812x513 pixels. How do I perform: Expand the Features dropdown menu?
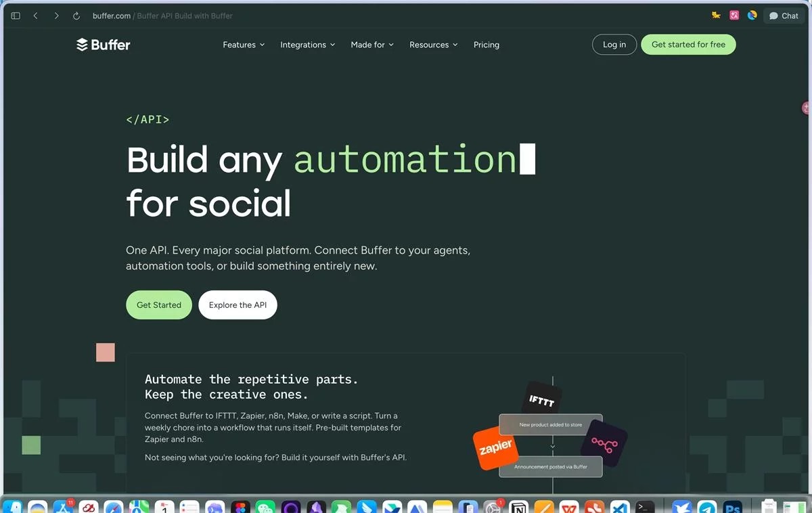(244, 45)
